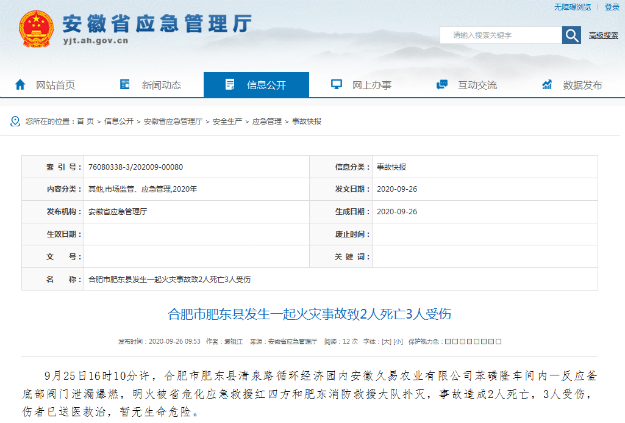Open the 数据发布 navigation tab
Image resolution: width=625 pixels, height=423 pixels.
click(582, 85)
